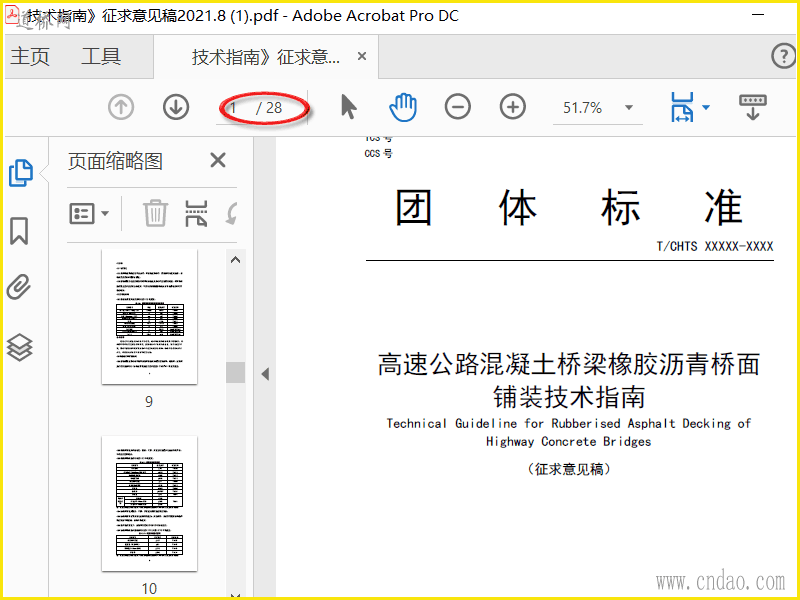The width and height of the screenshot is (800, 600).
Task: Switch to the 工具 tab
Action: coord(101,56)
